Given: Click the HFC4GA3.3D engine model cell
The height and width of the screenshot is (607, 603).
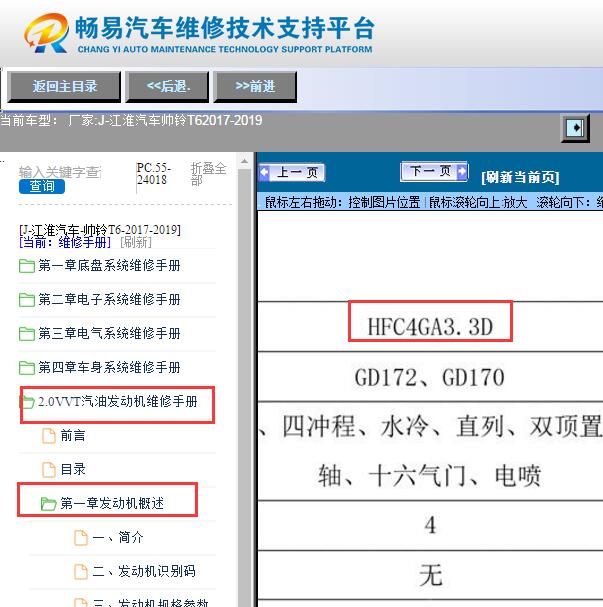Looking at the screenshot, I should tap(430, 326).
